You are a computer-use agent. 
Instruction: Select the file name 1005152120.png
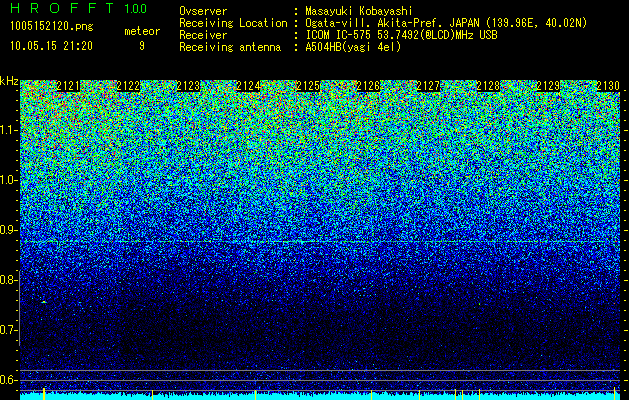(52, 26)
